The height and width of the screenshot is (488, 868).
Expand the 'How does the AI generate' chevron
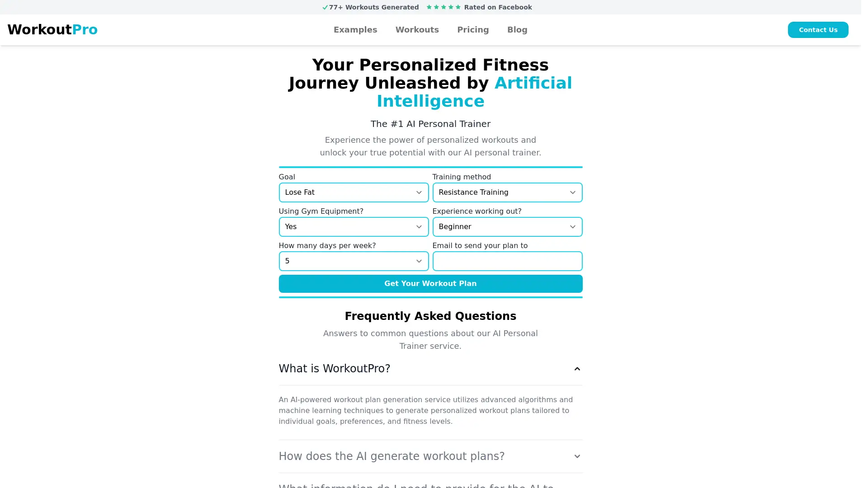(x=577, y=456)
